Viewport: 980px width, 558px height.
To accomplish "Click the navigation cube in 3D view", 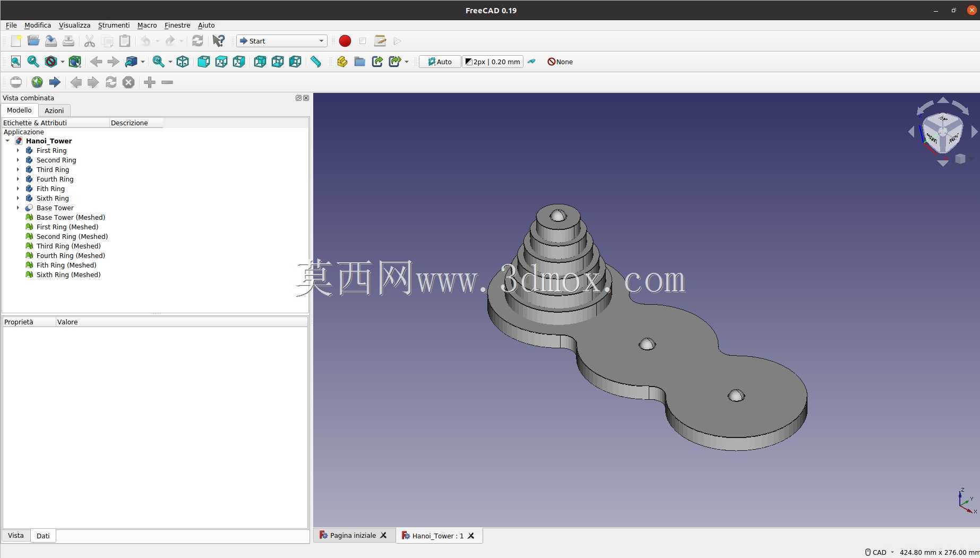I will point(943,132).
